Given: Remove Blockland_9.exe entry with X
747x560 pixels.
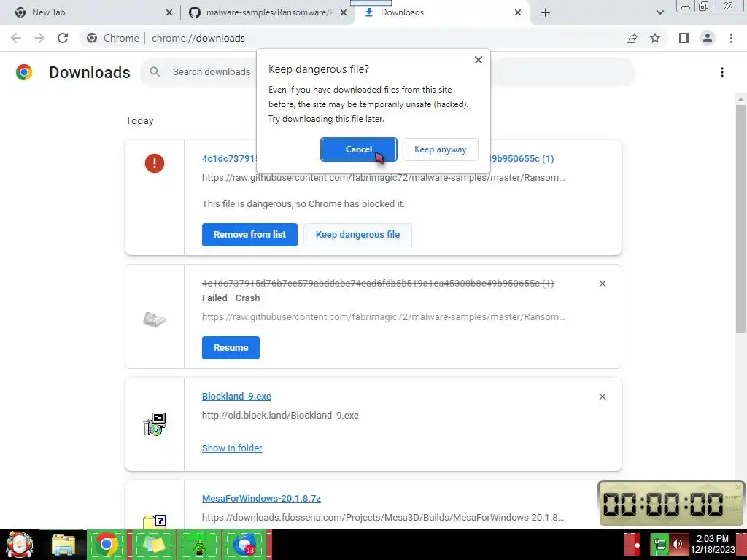Looking at the screenshot, I should tap(602, 397).
